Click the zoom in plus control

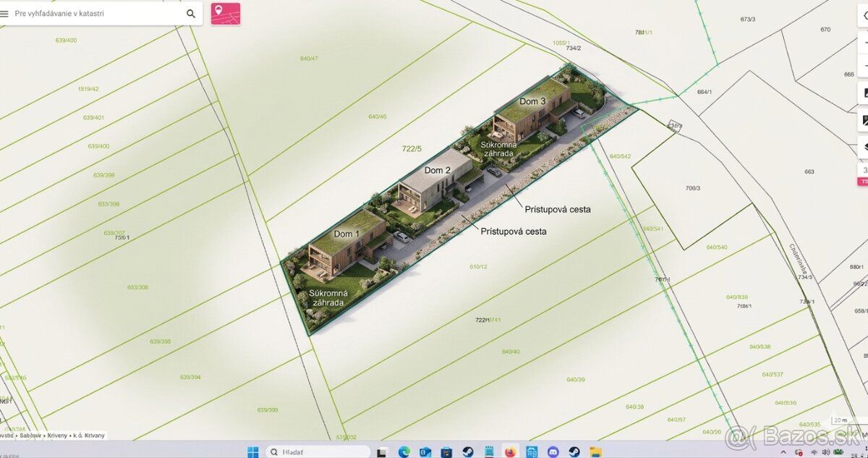click(864, 43)
